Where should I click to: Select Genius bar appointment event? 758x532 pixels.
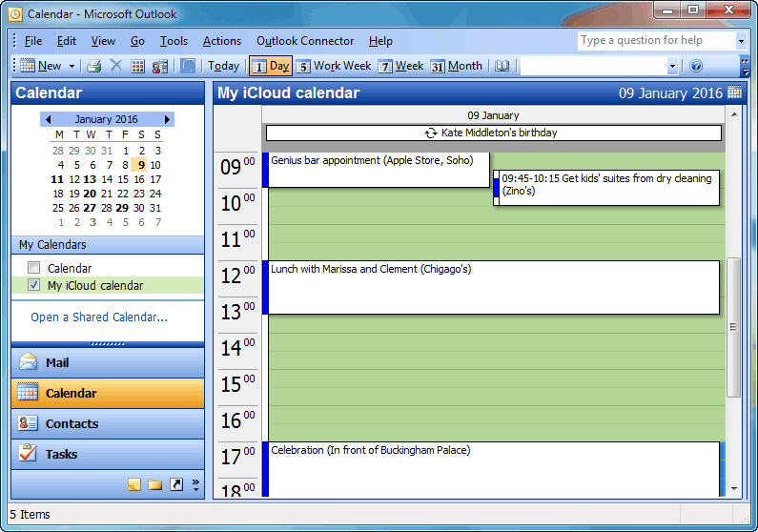point(376,170)
